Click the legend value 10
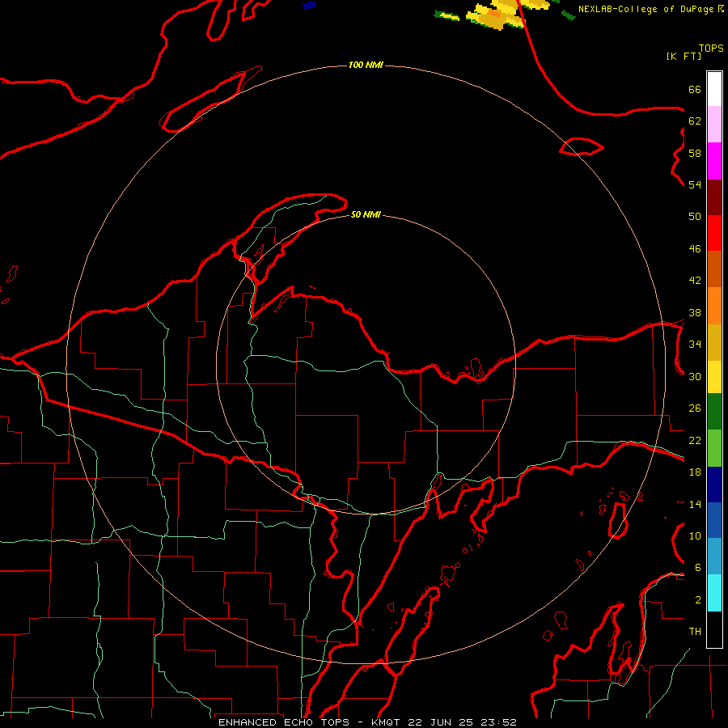 [695, 536]
